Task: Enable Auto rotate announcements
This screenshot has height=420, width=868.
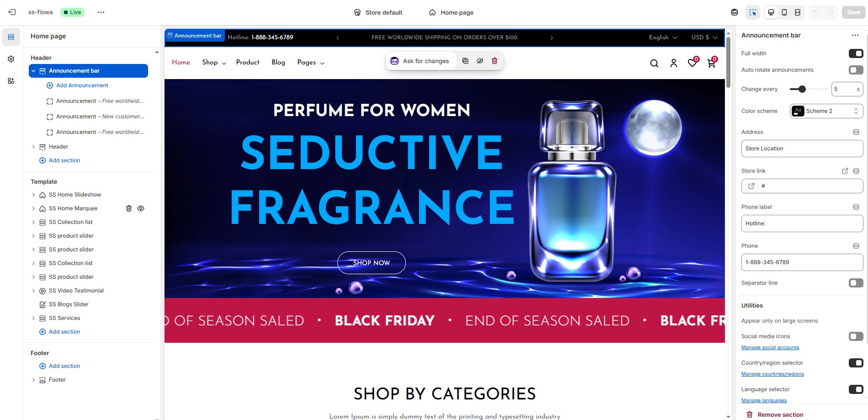Action: (856, 70)
